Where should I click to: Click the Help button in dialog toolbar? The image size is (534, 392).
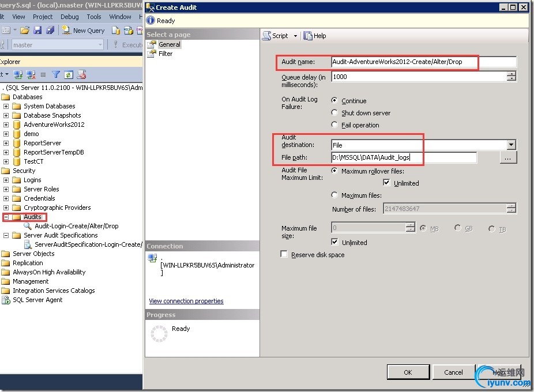click(x=315, y=36)
